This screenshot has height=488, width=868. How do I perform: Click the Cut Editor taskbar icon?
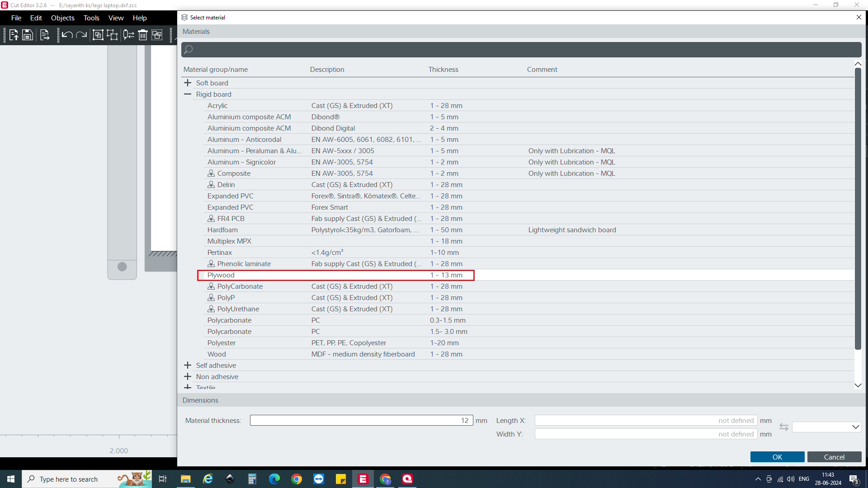pyautogui.click(x=363, y=479)
